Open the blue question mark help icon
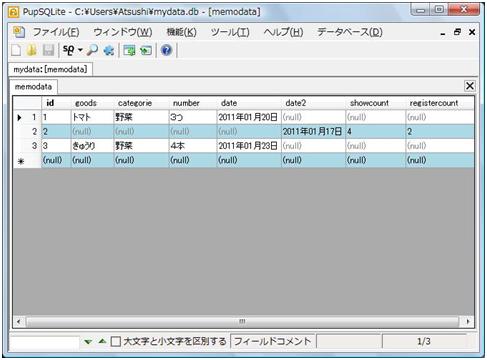This screenshot has height=360, width=487. coord(166,50)
